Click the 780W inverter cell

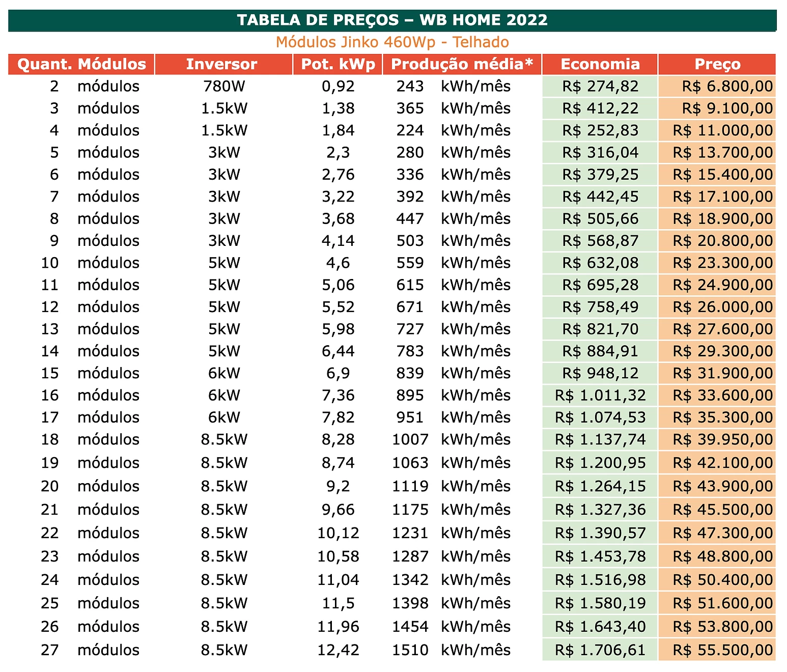tap(224, 87)
